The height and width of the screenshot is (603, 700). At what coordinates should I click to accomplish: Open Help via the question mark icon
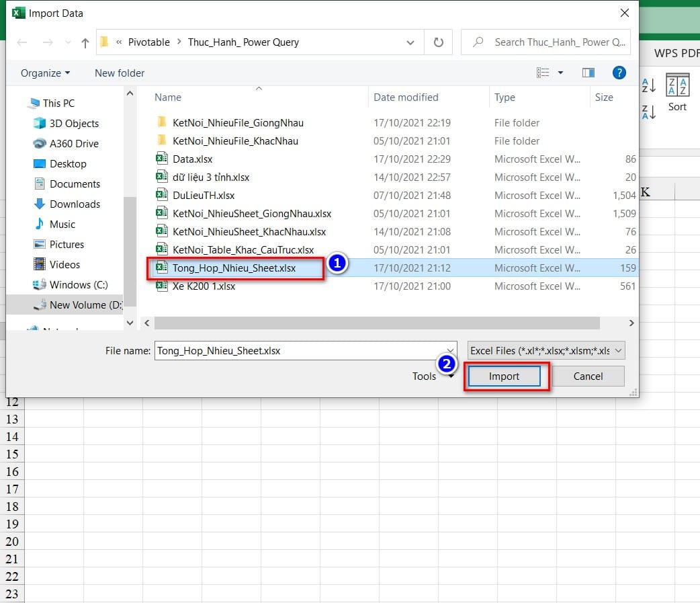tap(619, 73)
